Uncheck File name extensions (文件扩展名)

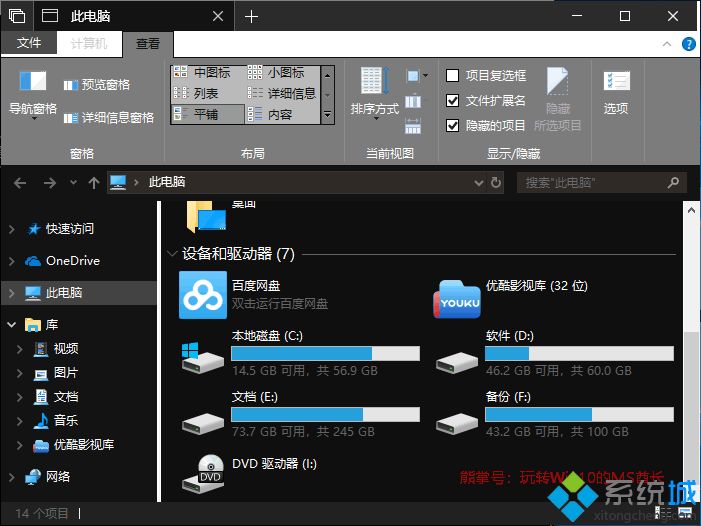tap(486, 101)
